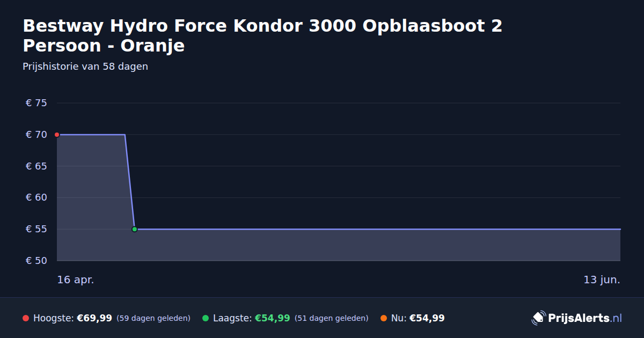Click the € 70 axis label
The width and height of the screenshot is (644, 338).
pos(36,135)
